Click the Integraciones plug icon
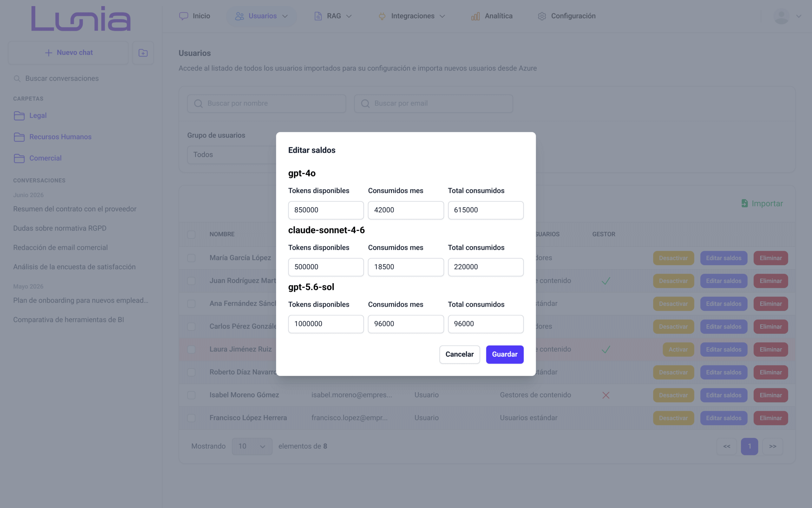This screenshot has height=508, width=812. click(382, 16)
